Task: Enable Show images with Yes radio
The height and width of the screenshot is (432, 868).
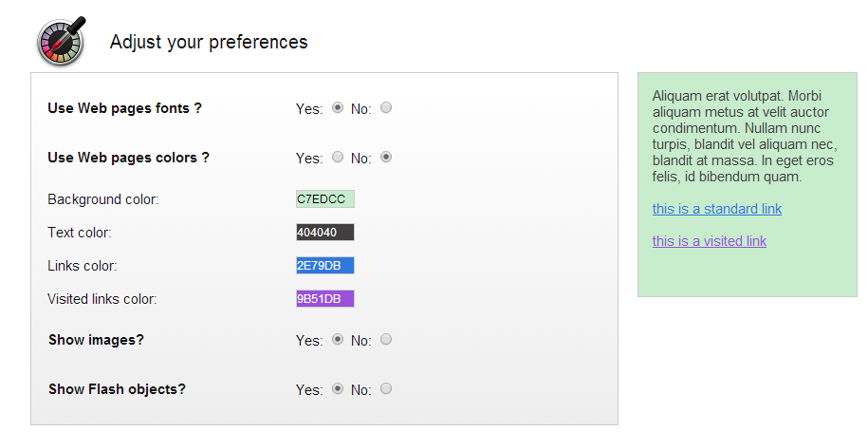Action: (338, 340)
